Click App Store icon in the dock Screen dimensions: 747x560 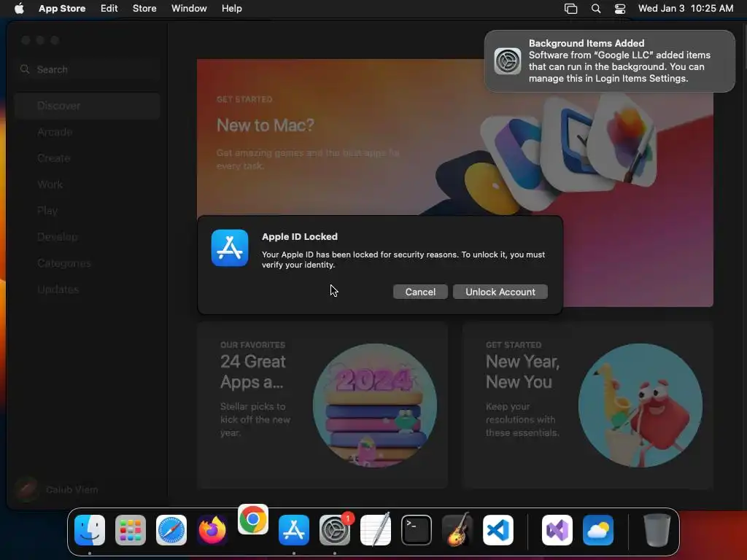click(x=294, y=530)
